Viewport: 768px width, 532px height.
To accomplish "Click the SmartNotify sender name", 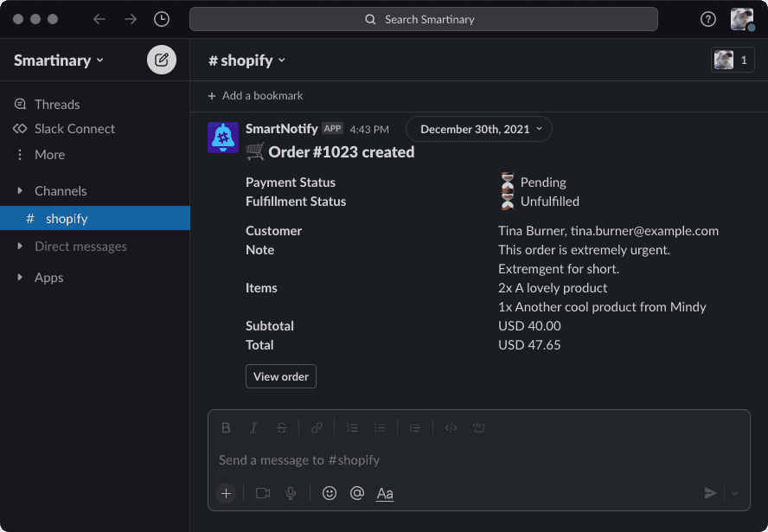I will [x=282, y=129].
